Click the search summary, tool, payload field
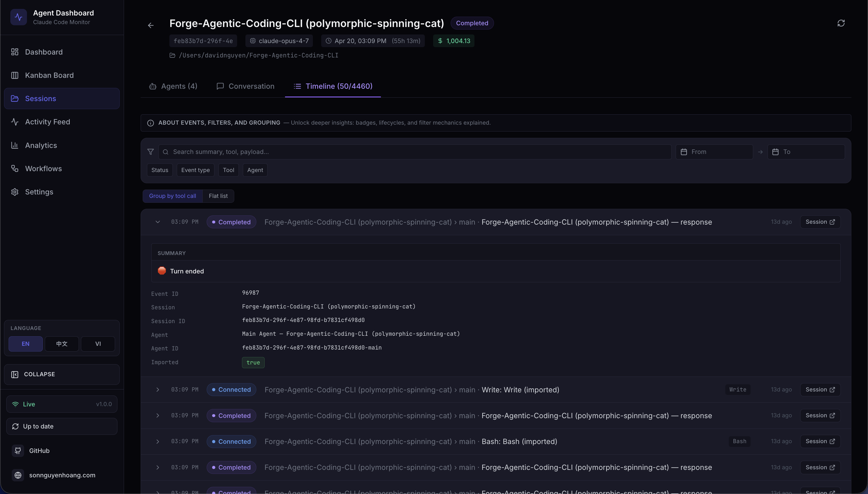 point(415,152)
